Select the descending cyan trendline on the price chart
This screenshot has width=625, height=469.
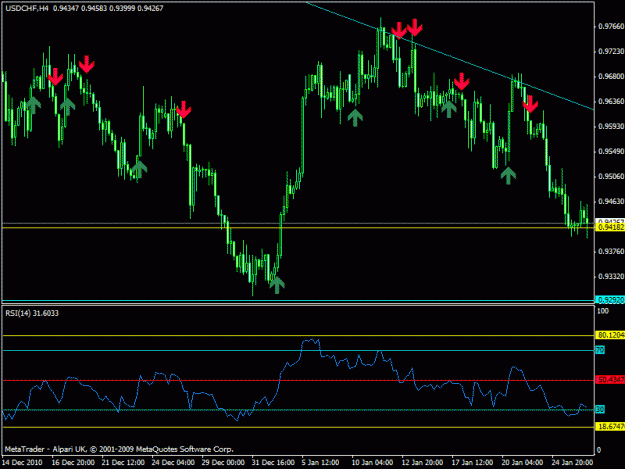[x=450, y=56]
